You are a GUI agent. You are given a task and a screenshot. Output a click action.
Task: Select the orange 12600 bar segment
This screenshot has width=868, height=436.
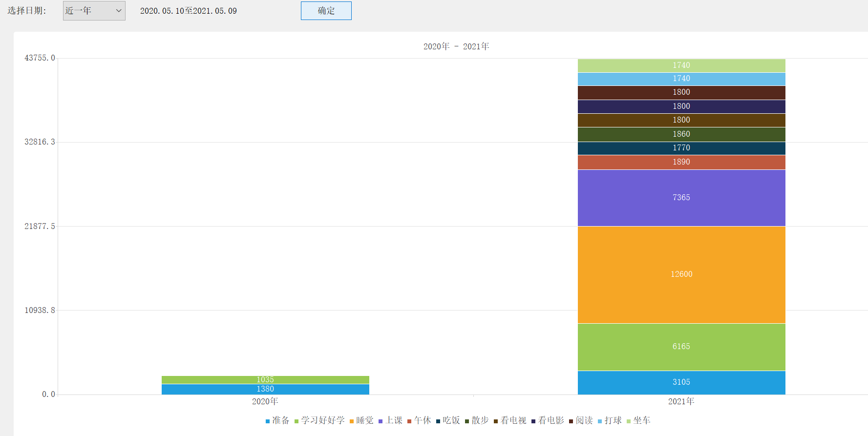[681, 274]
